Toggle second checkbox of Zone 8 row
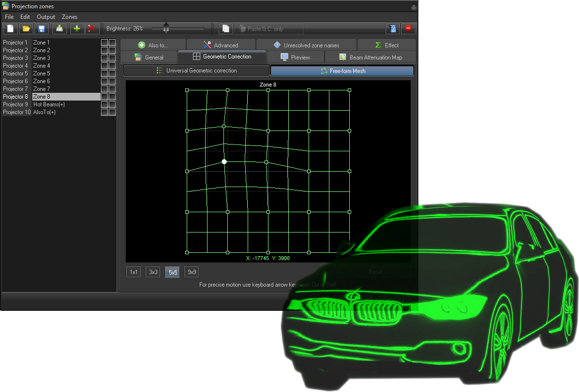Viewport: 579px width, 392px height. pos(112,97)
